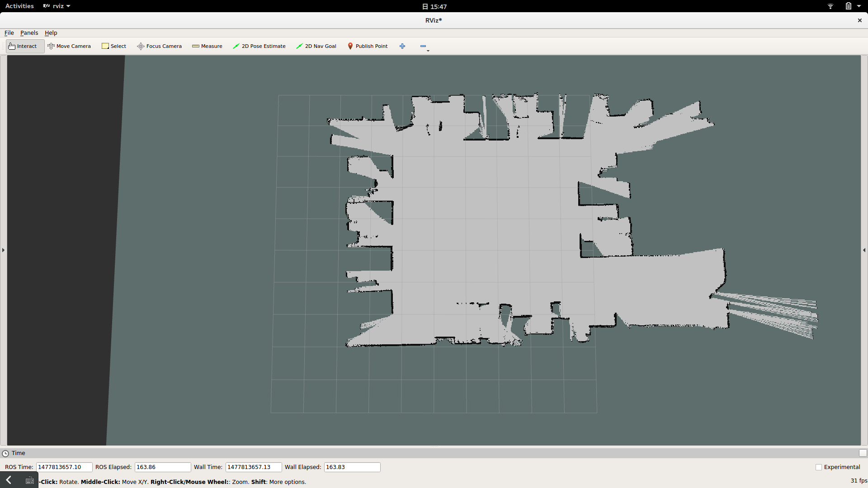
Task: Expand the left collapsed panel arrow
Action: [3, 250]
